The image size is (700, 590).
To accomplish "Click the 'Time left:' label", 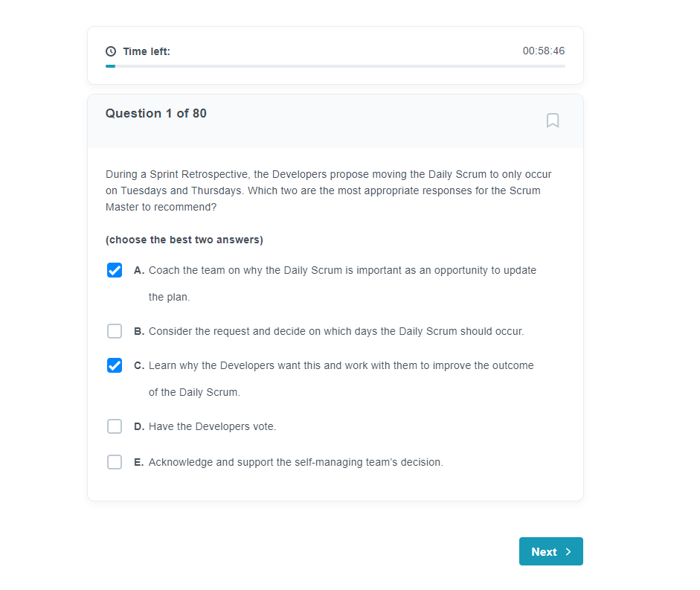I will click(x=147, y=51).
